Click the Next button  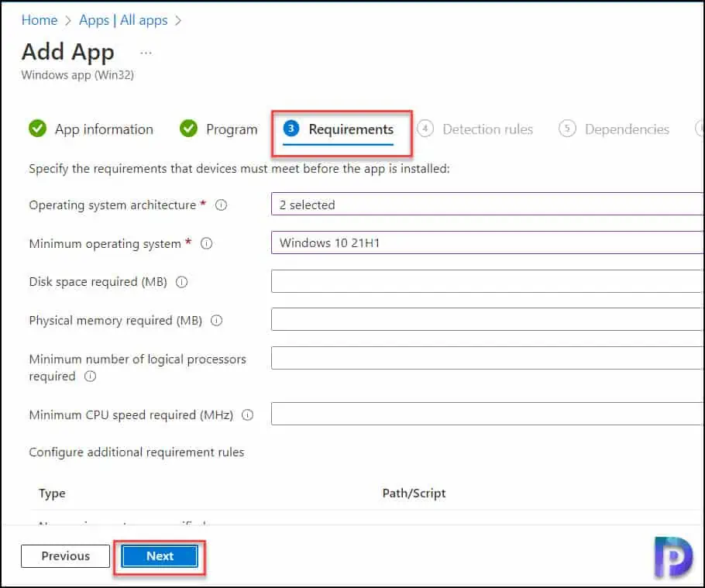160,556
